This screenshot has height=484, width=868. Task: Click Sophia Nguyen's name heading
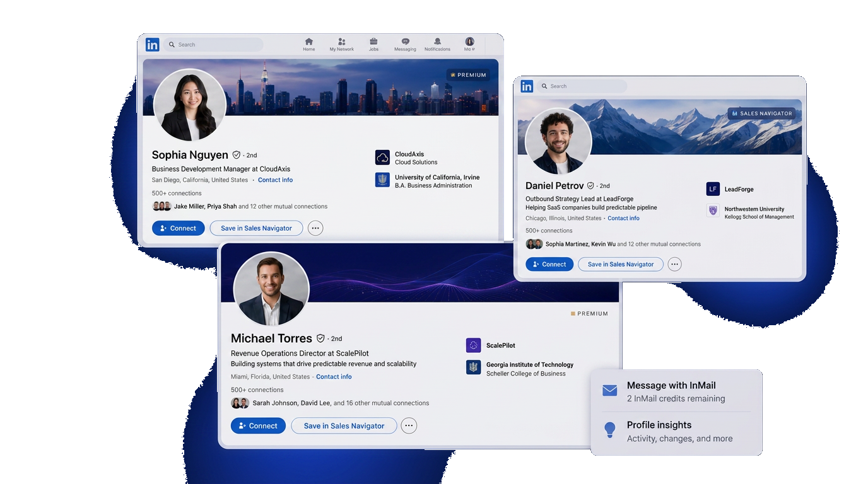point(190,155)
